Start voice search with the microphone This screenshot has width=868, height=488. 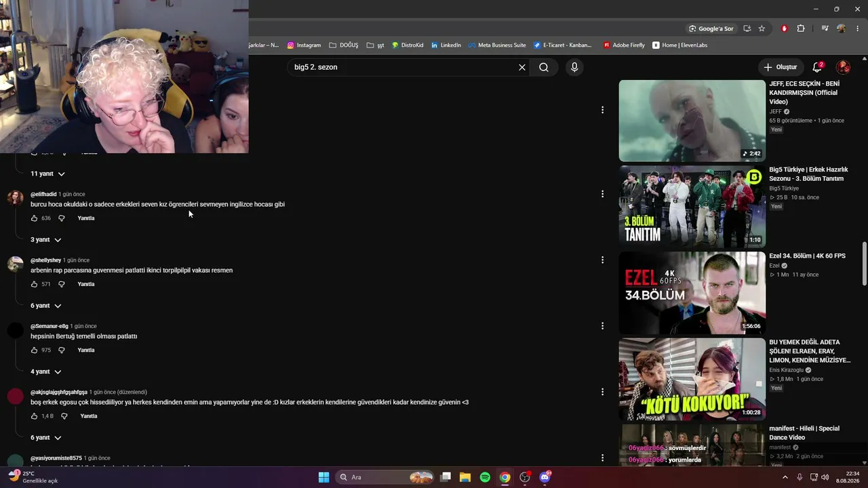574,67
